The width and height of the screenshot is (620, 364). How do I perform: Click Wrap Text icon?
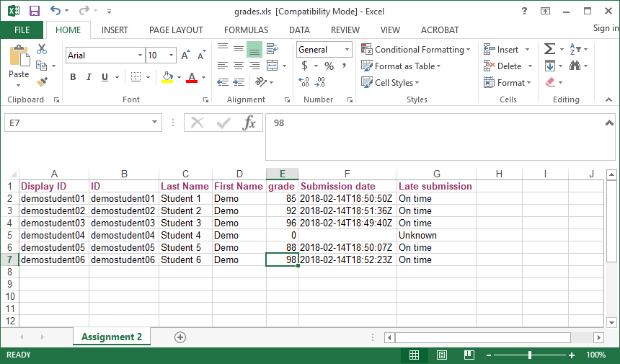click(x=272, y=48)
